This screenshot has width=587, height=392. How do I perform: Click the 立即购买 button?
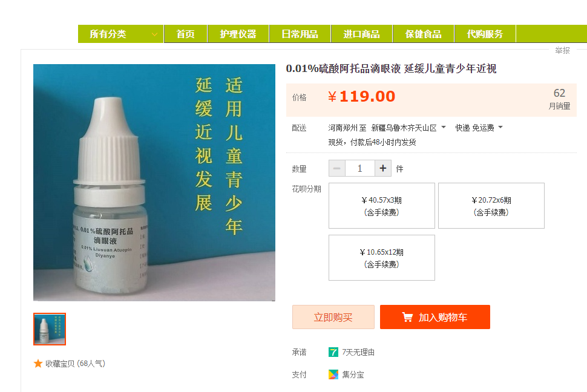click(333, 317)
